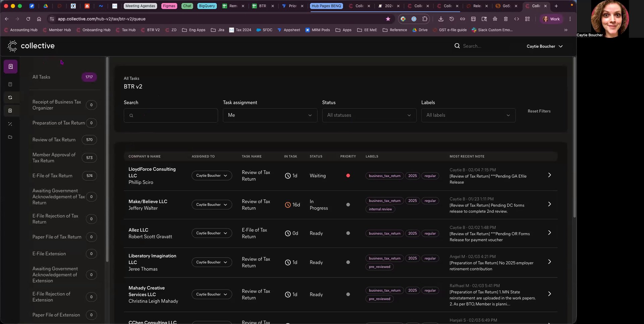Viewport: 644px width, 324px height.
Task: Select the percent icon in sidebar
Action: (10, 124)
